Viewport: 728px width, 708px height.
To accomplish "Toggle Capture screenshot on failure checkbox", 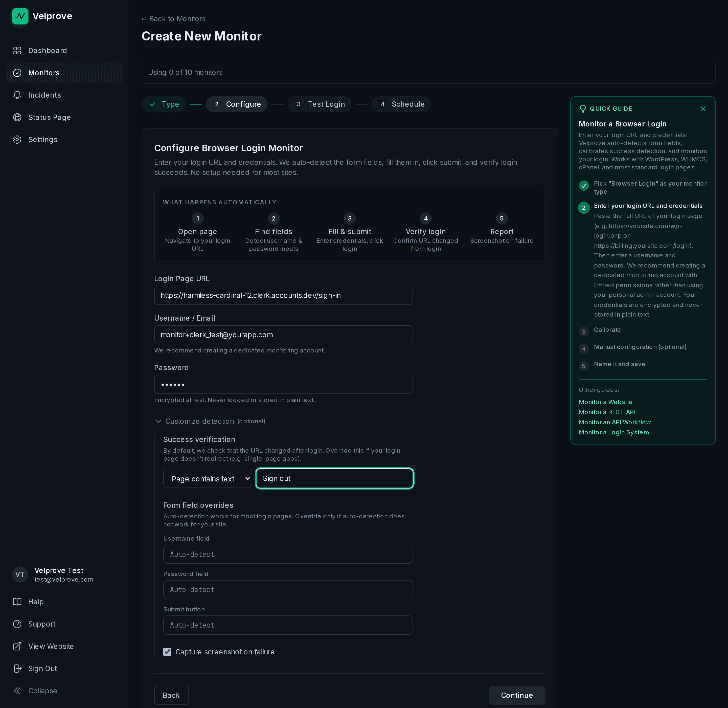I will pyautogui.click(x=167, y=652).
